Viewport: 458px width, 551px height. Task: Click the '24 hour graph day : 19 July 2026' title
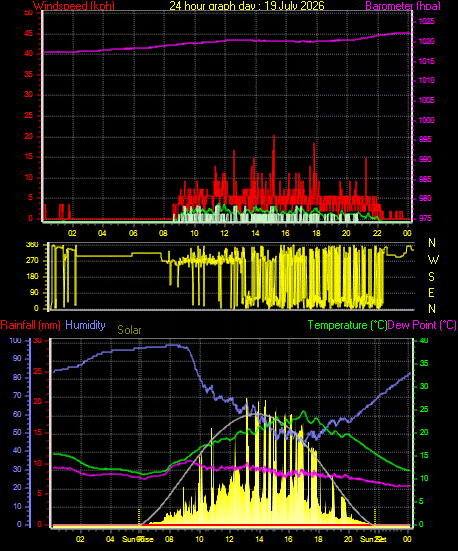pyautogui.click(x=247, y=6)
